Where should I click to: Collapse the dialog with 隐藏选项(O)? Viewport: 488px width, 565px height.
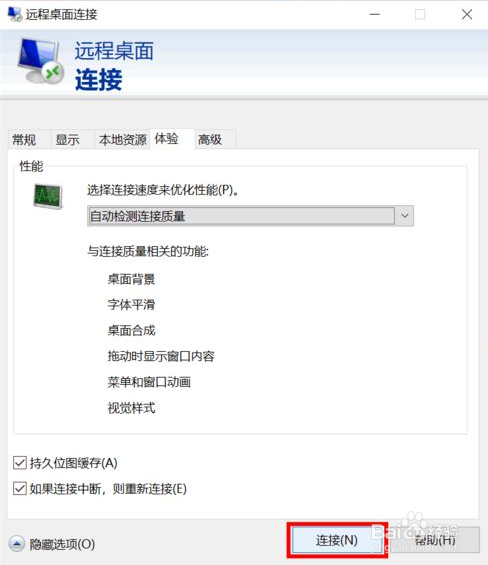(62, 544)
